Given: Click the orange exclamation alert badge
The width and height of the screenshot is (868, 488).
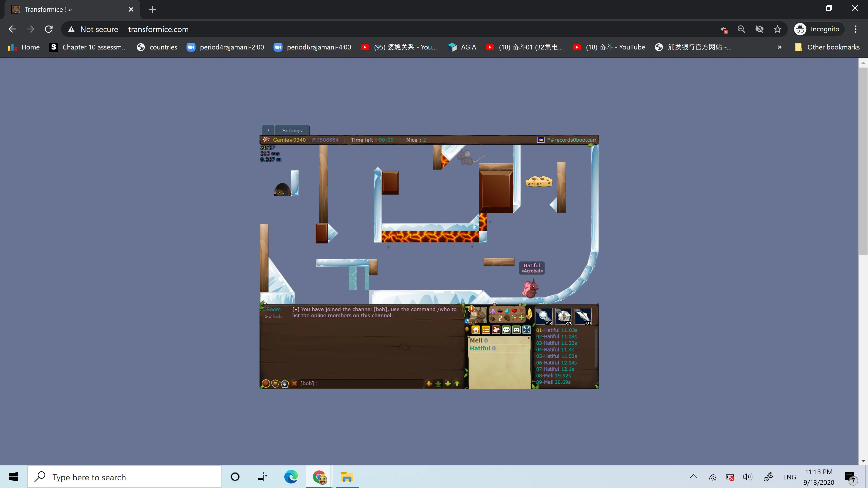Looking at the screenshot, I should click(x=471, y=309).
